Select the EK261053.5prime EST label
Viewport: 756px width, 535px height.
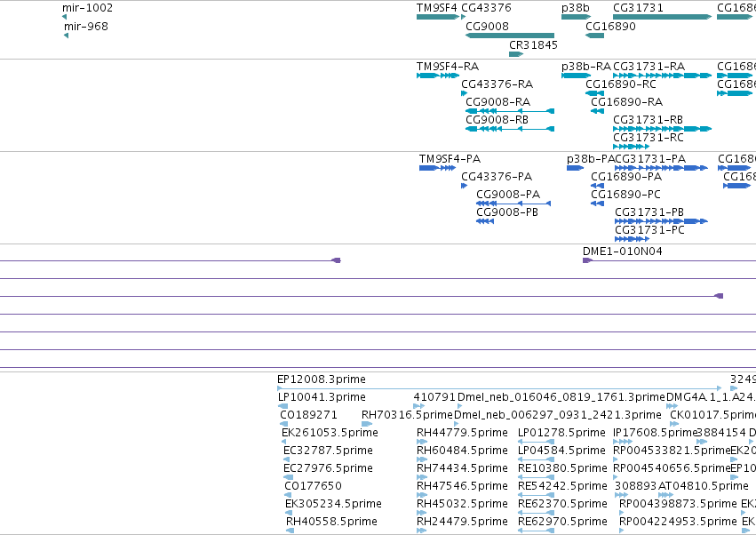tap(330, 432)
